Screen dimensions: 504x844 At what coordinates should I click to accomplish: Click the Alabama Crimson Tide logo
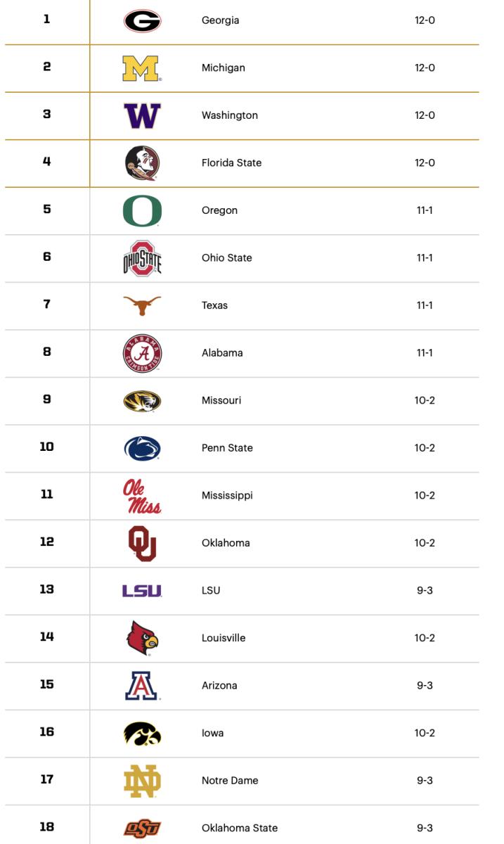[x=142, y=353]
